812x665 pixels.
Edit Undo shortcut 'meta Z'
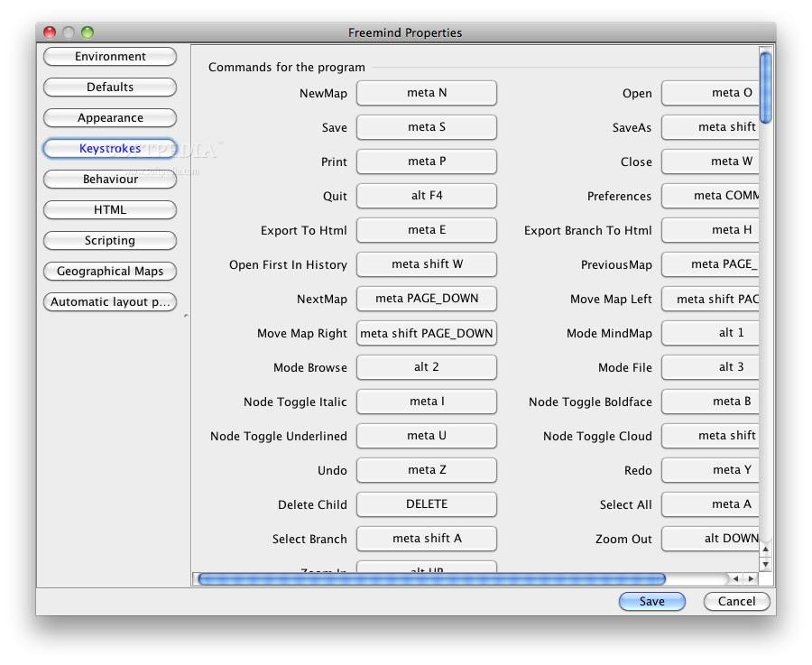coord(427,470)
